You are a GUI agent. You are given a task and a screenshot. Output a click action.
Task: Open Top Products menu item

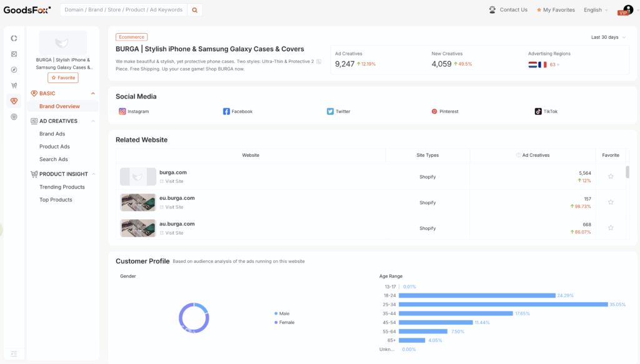(56, 199)
